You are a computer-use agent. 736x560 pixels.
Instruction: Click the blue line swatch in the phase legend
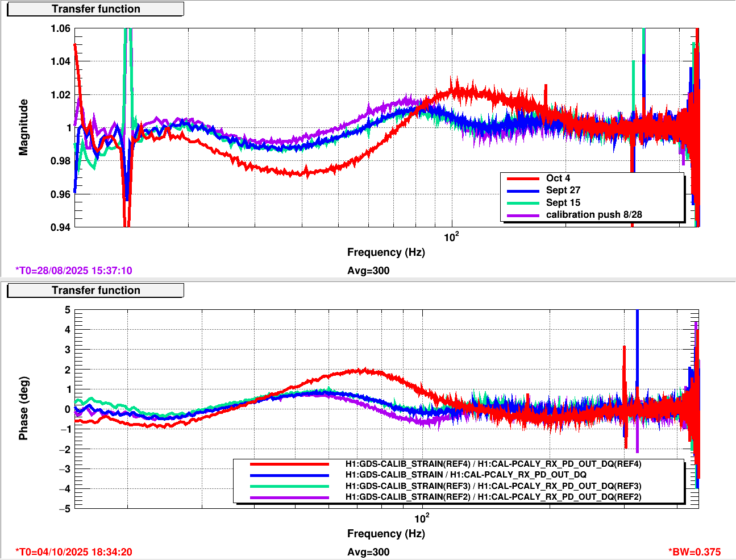click(x=289, y=475)
